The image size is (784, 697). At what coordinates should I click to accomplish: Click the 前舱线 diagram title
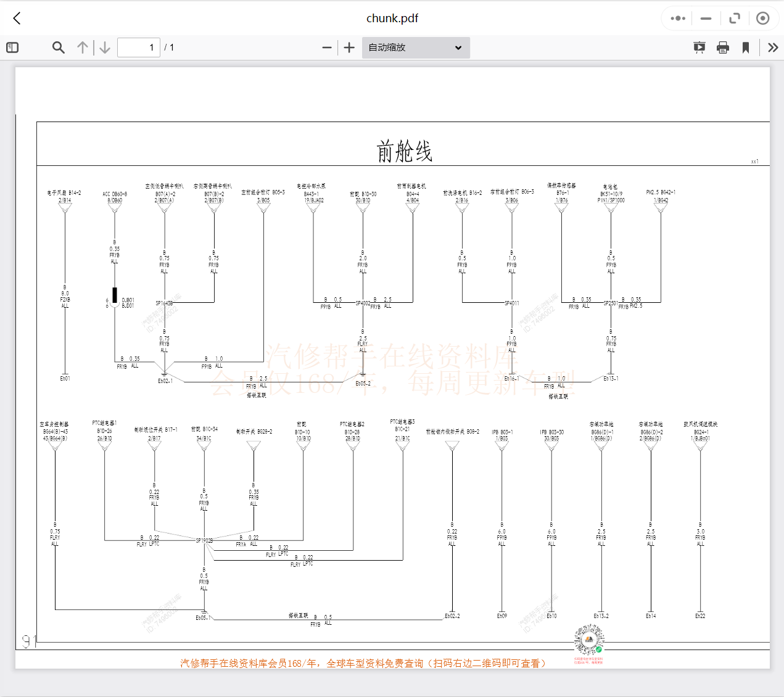tap(404, 151)
